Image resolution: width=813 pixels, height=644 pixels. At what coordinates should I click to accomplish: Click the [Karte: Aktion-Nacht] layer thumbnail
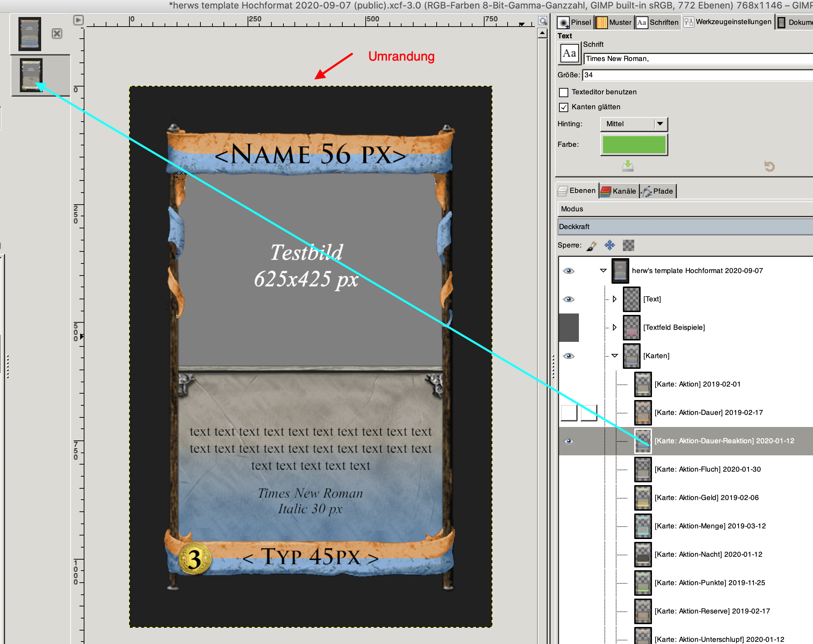tap(643, 554)
